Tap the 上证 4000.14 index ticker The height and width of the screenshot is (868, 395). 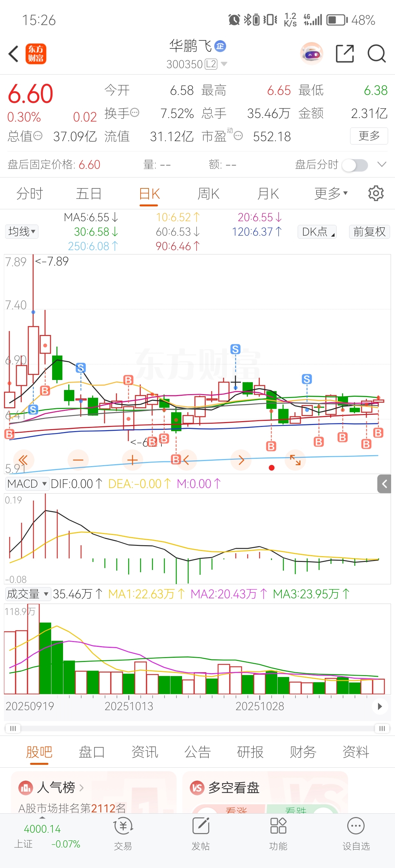pyautogui.click(x=47, y=836)
